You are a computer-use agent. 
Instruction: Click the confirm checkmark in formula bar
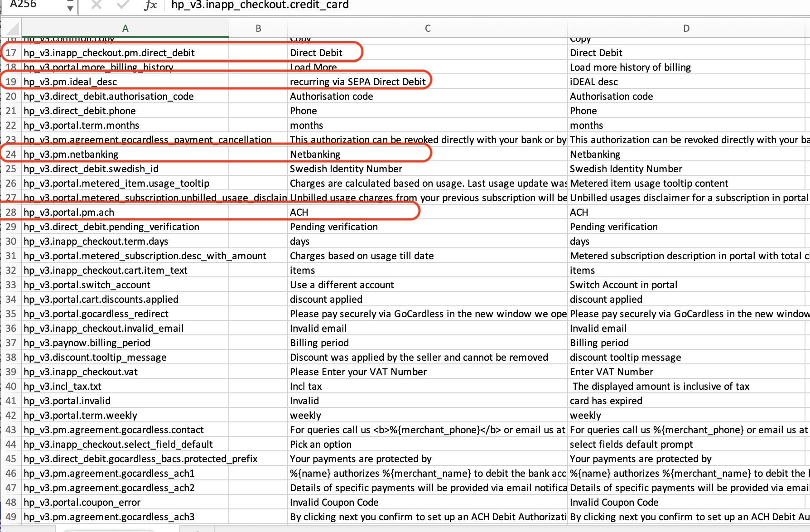click(x=123, y=5)
